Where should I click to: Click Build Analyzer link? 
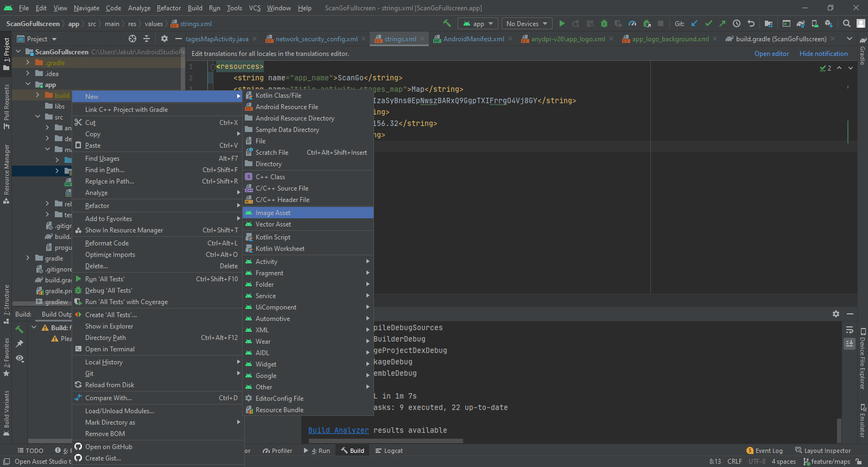(338, 430)
